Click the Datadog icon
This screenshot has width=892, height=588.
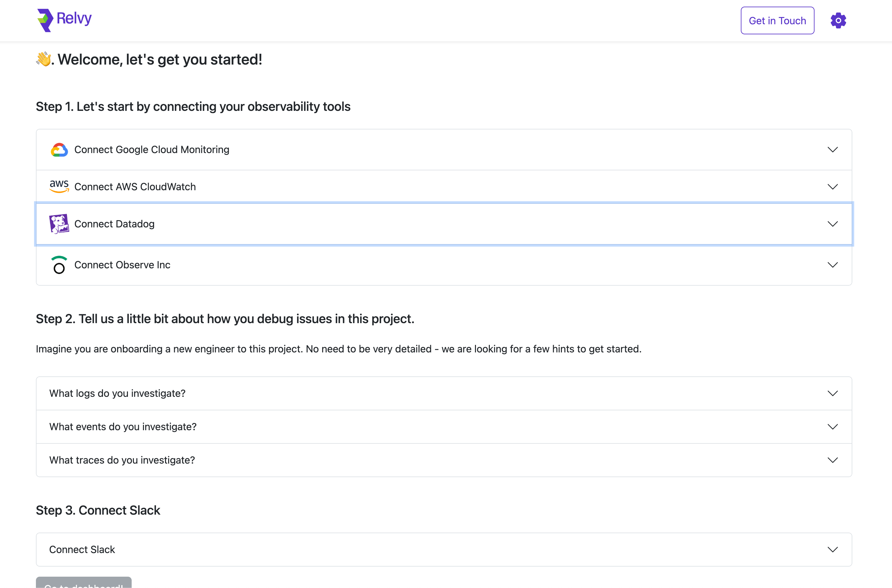59,224
